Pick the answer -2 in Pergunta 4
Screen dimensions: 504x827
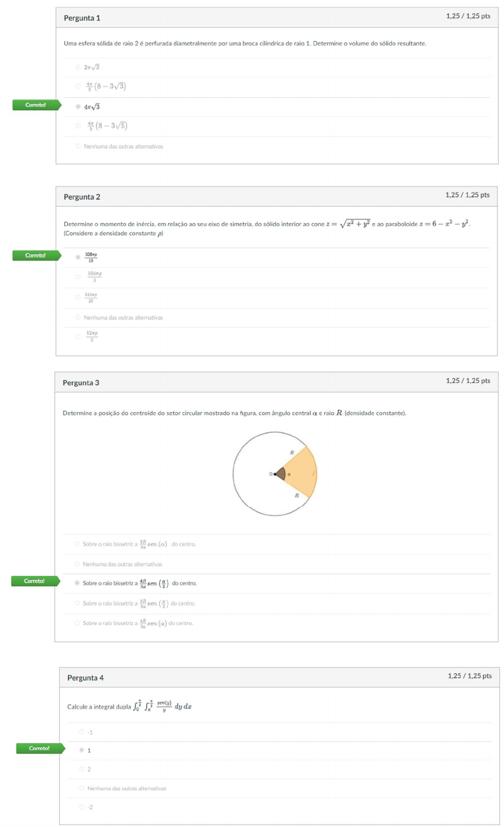tap(82, 807)
